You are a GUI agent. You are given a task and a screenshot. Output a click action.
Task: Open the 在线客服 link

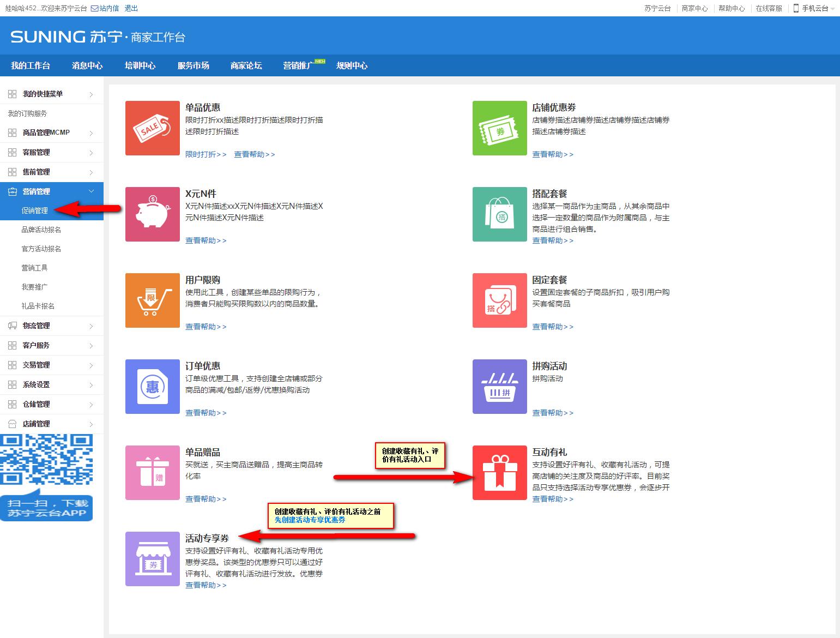769,8
